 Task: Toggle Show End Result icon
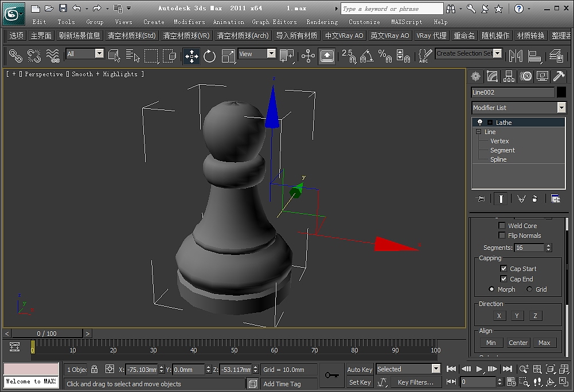[x=501, y=199]
